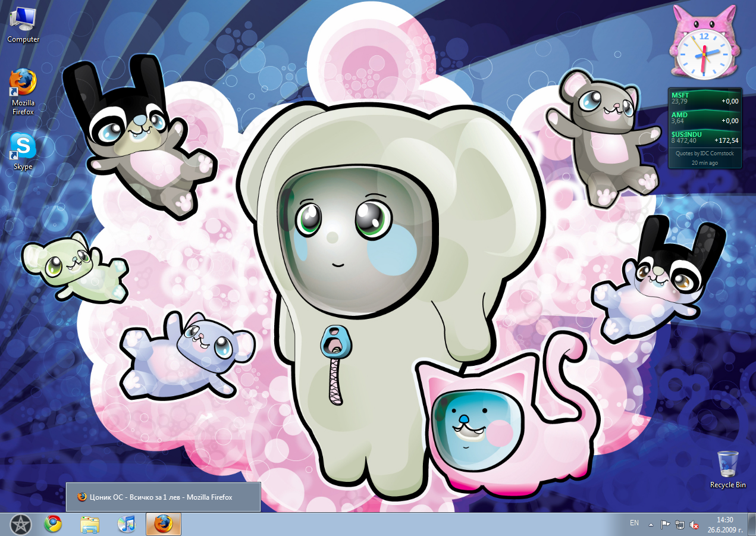
Task: Open the Computer desktop icon
Action: click(x=23, y=24)
